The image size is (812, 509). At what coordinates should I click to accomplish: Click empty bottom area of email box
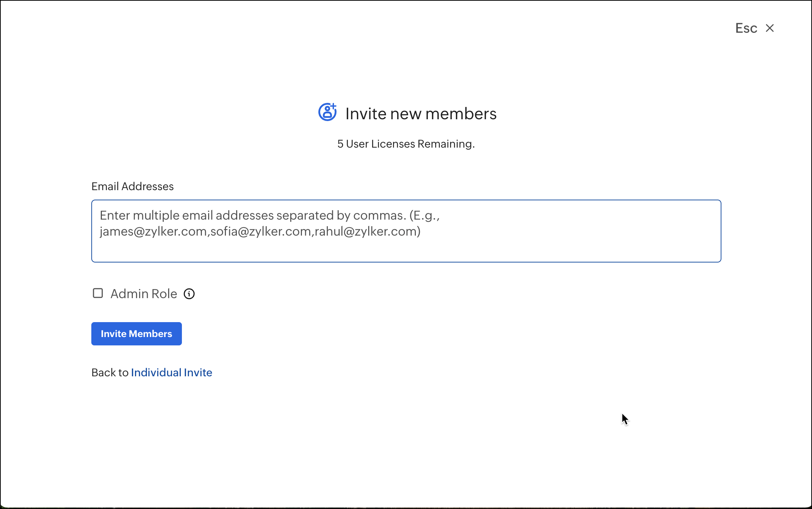406,251
